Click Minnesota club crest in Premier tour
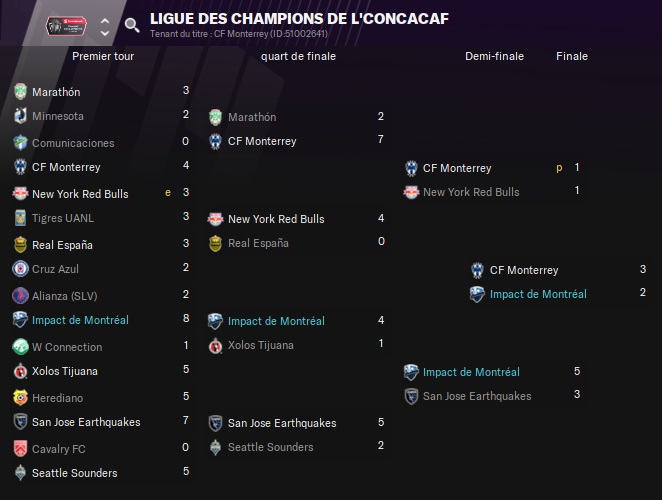The height and width of the screenshot is (500, 662). pyautogui.click(x=20, y=116)
